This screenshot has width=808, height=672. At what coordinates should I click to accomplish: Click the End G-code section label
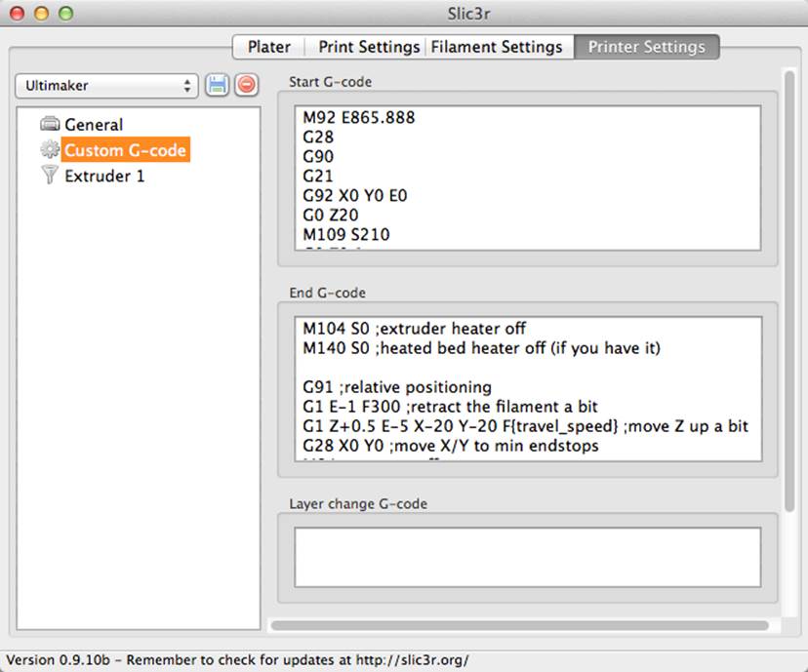[327, 293]
